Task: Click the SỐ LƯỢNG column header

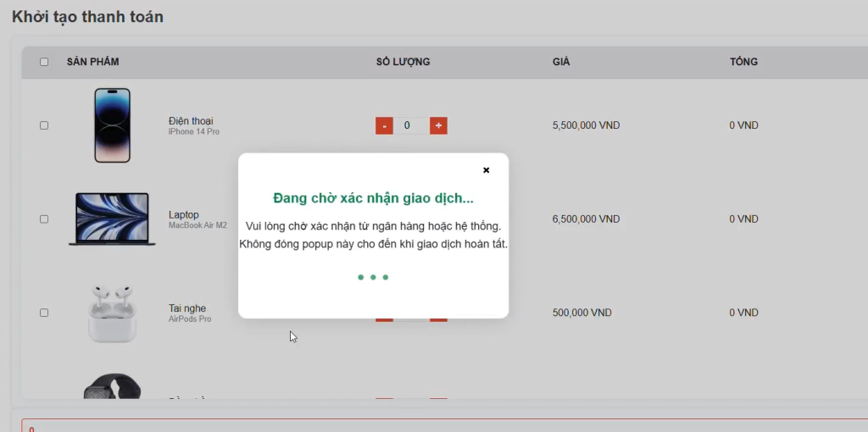Action: click(403, 62)
